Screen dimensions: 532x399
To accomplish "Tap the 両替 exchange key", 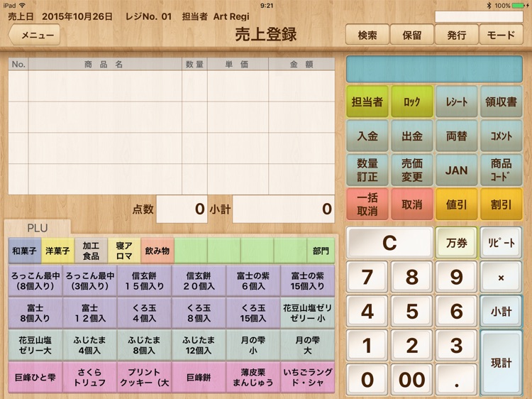I will (456, 136).
